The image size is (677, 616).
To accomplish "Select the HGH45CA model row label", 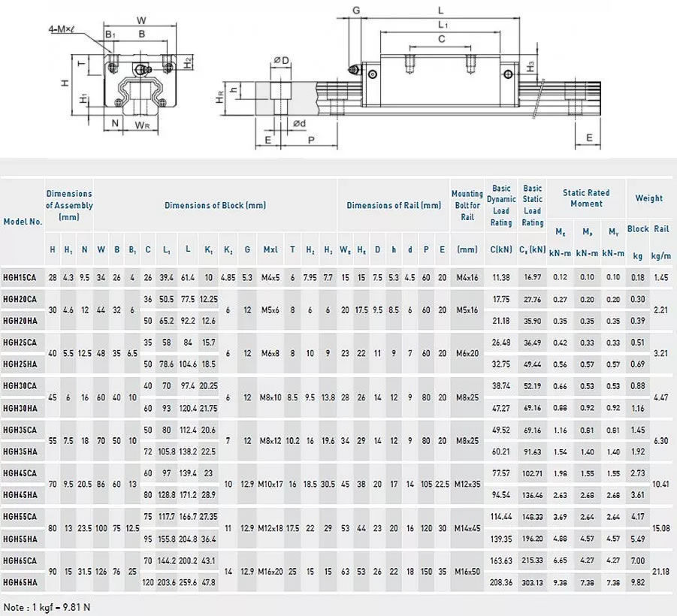I will [x=20, y=473].
